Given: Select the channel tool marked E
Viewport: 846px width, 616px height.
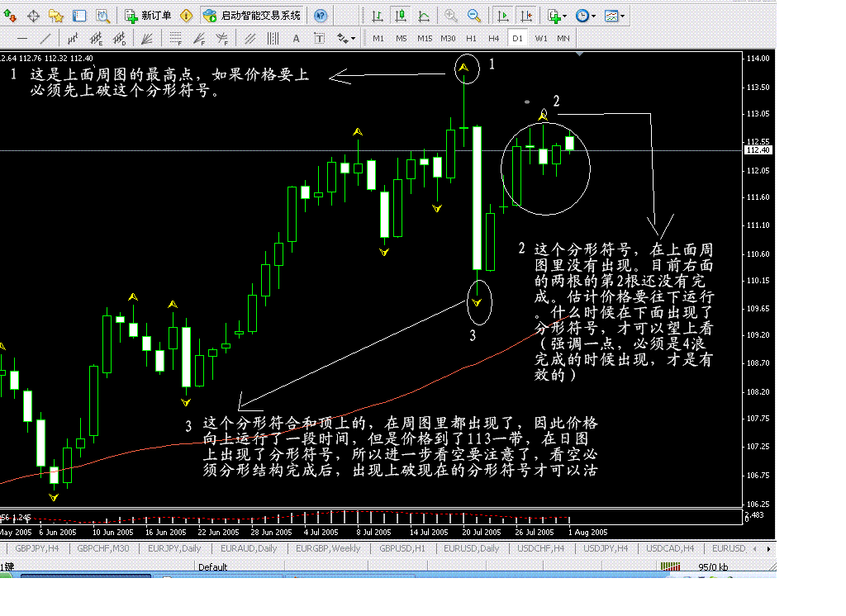Looking at the screenshot, I should [96, 38].
